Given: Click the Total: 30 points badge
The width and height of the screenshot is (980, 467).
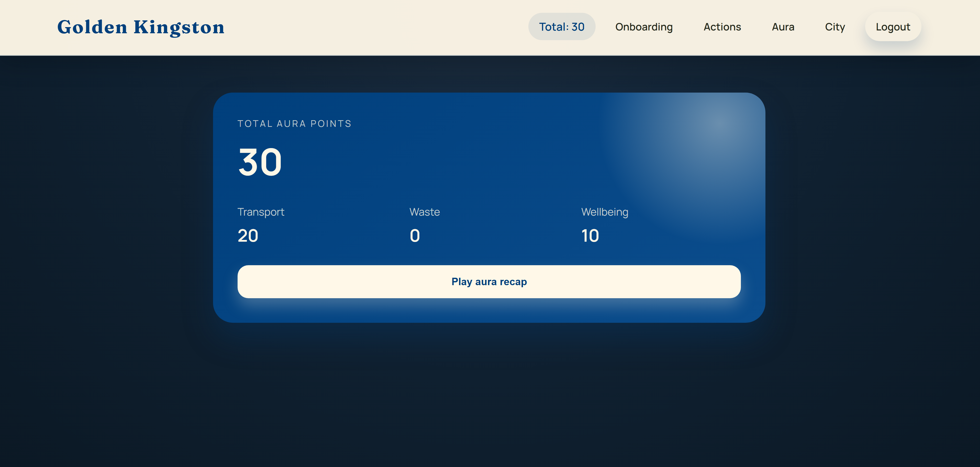Looking at the screenshot, I should tap(562, 27).
